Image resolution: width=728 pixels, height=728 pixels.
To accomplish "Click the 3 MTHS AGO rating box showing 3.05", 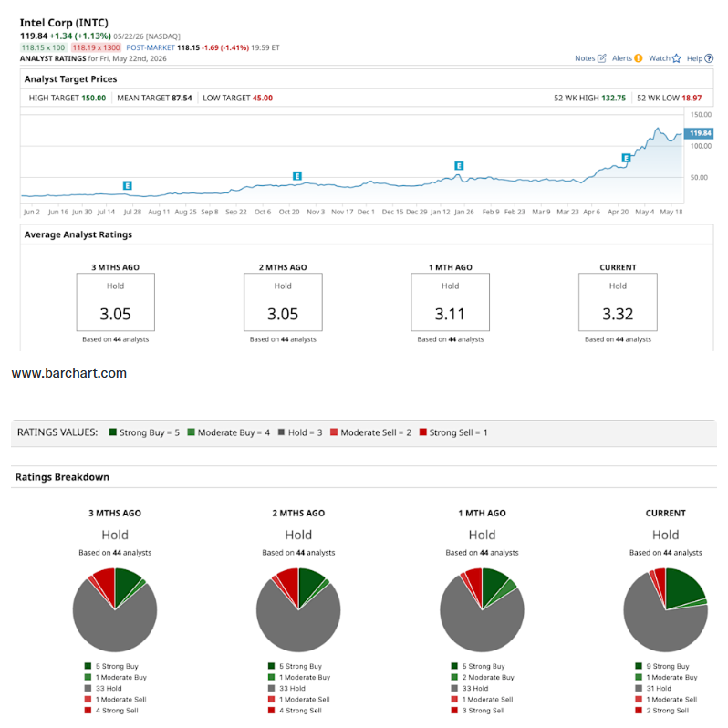I will coord(116,302).
